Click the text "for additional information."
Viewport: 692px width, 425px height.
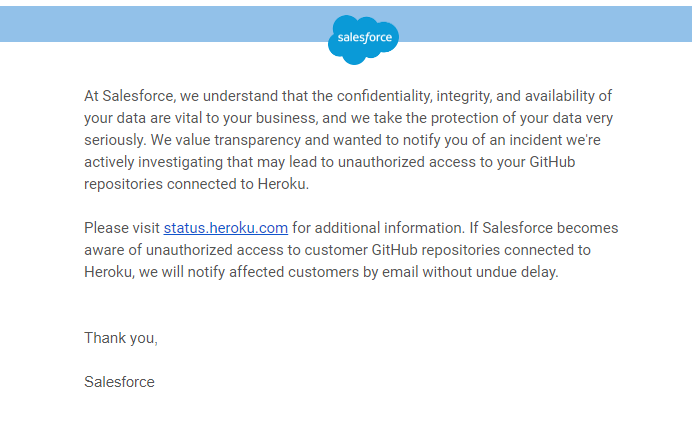[x=379, y=228]
